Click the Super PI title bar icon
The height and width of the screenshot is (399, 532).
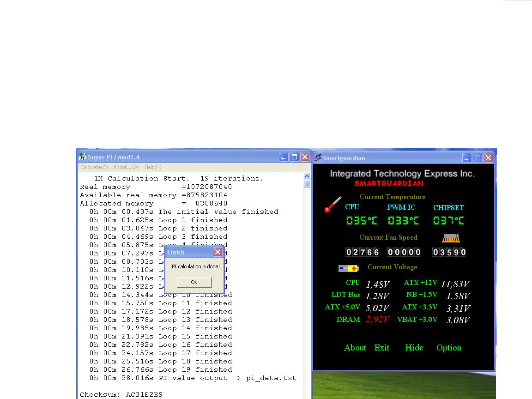click(83, 157)
